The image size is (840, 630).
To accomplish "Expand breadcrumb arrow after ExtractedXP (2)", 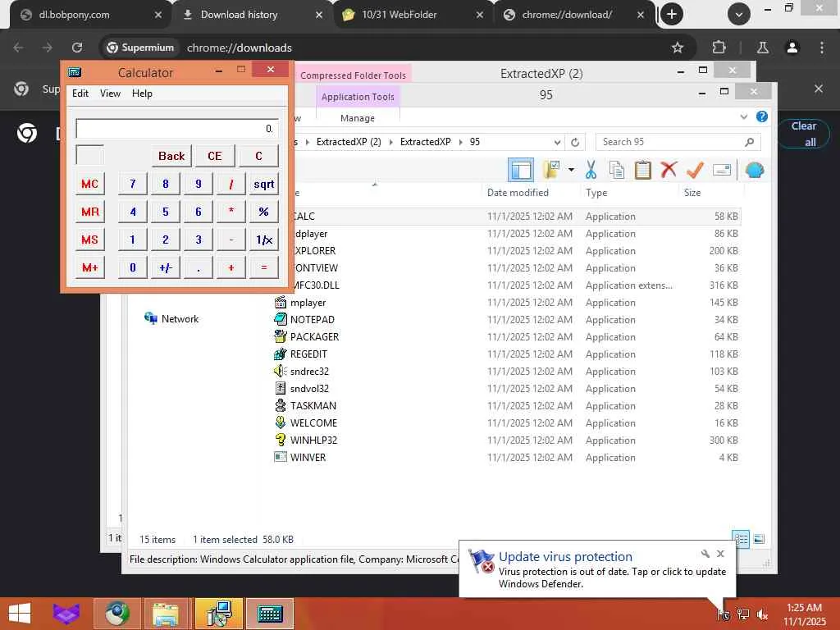I will coord(390,142).
